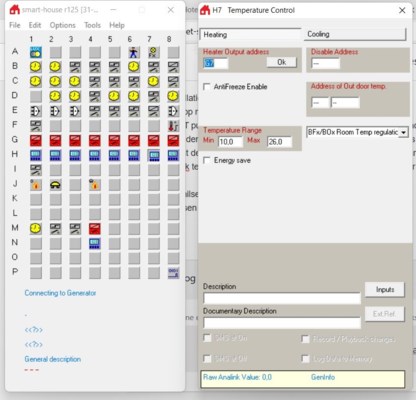Select the blue display icon at N4
Image resolution: width=416 pixels, height=400 pixels.
(95, 243)
